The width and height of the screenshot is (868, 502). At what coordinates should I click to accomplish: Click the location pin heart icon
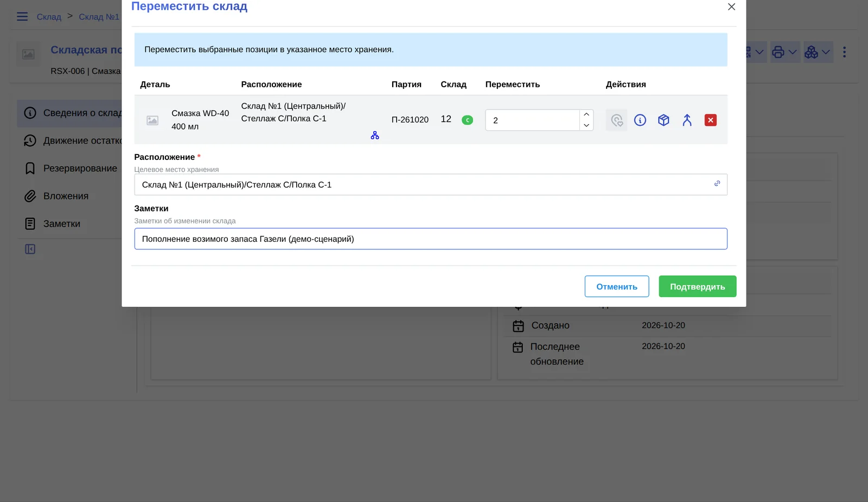(616, 120)
